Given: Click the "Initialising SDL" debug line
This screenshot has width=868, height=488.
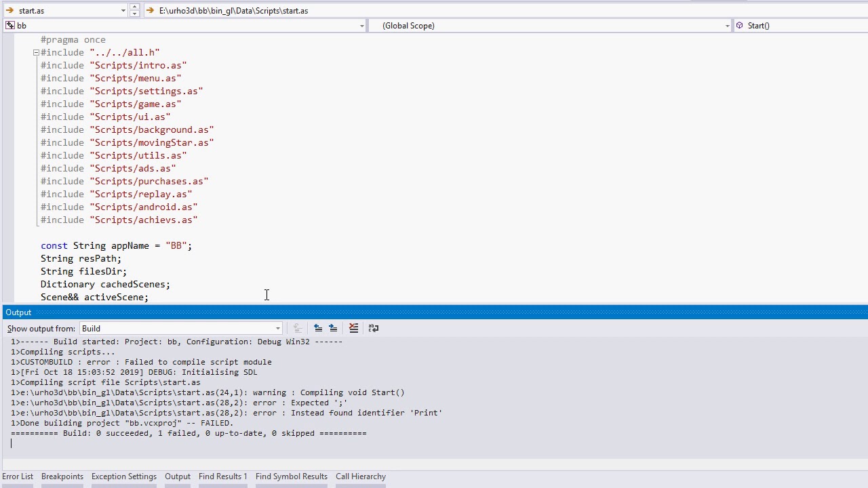Looking at the screenshot, I should 134,372.
